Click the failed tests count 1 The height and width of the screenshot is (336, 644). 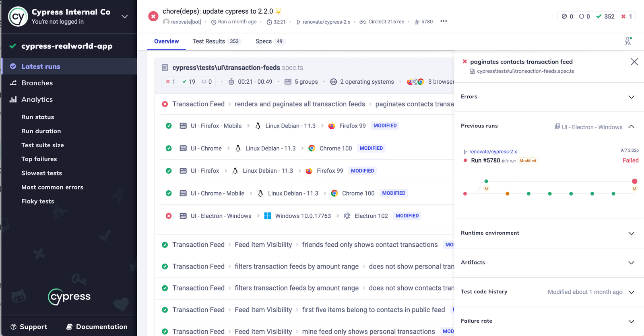click(627, 16)
